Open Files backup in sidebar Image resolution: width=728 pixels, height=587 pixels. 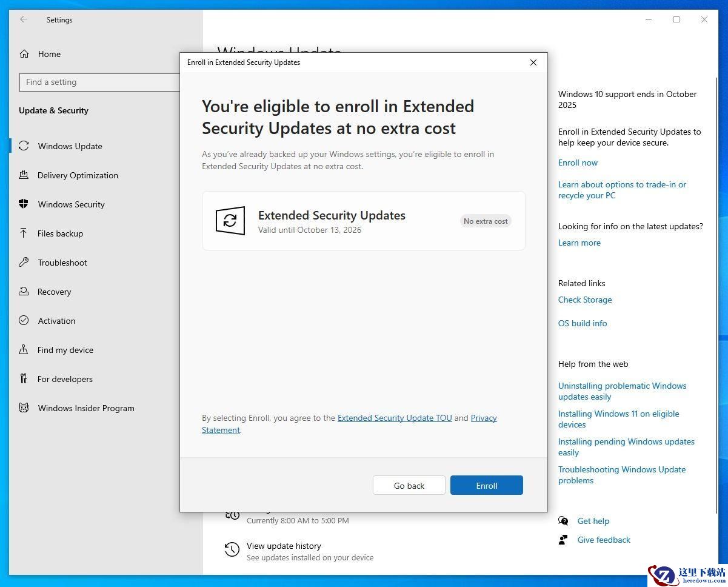point(60,233)
